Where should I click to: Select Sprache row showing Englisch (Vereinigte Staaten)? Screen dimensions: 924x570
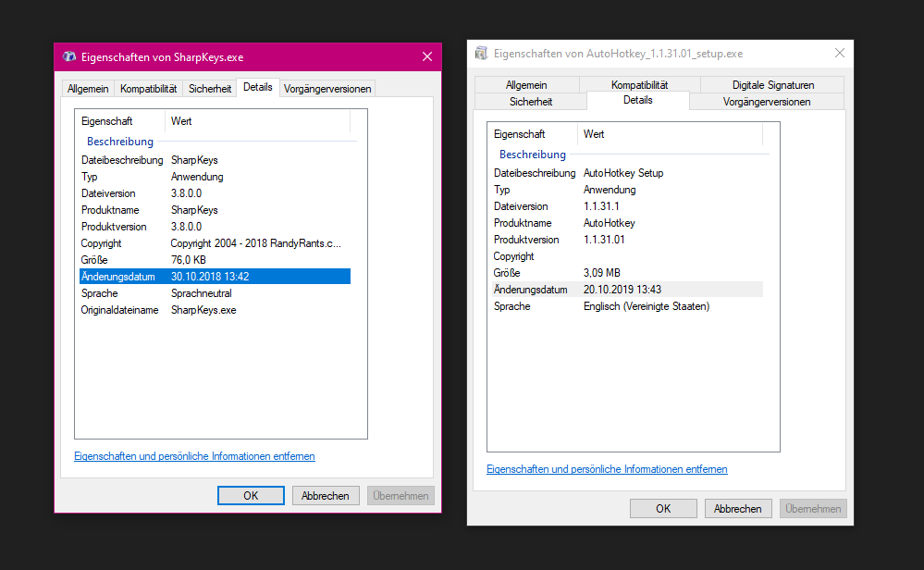coord(628,306)
